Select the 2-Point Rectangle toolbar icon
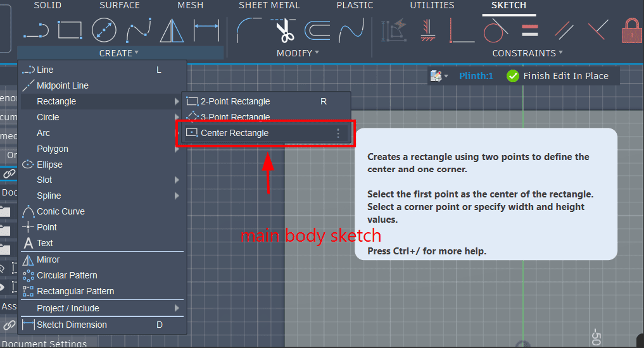Screen dimensions: 644x348 [x=70, y=30]
